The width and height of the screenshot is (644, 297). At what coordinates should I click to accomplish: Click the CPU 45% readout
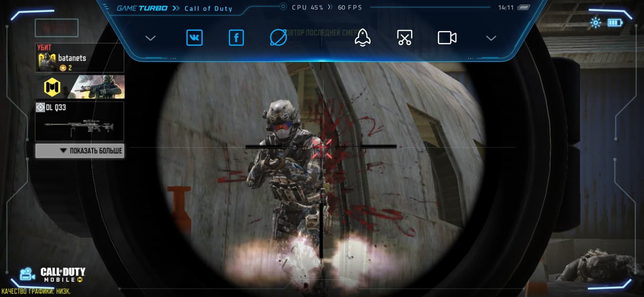308,7
